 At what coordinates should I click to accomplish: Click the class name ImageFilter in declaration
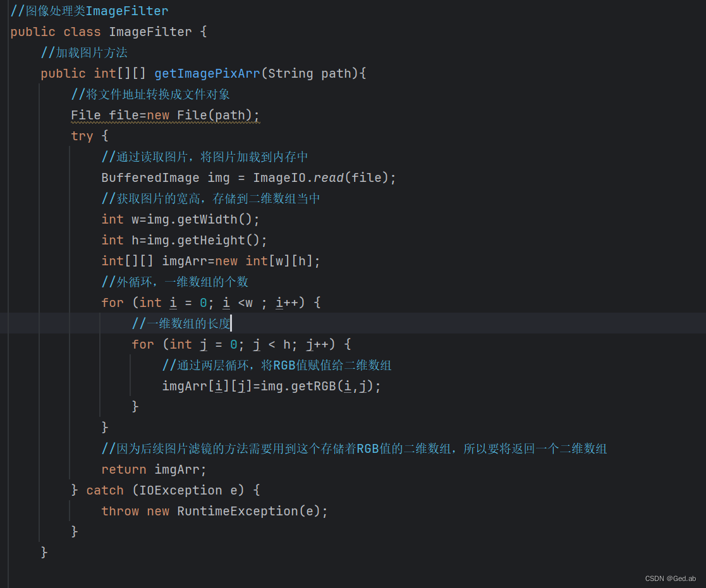150,32
